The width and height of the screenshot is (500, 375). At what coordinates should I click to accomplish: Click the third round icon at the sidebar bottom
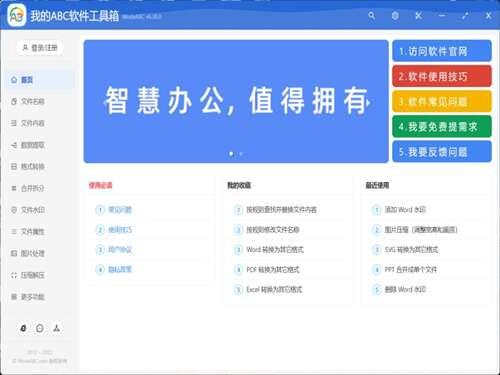56,328
